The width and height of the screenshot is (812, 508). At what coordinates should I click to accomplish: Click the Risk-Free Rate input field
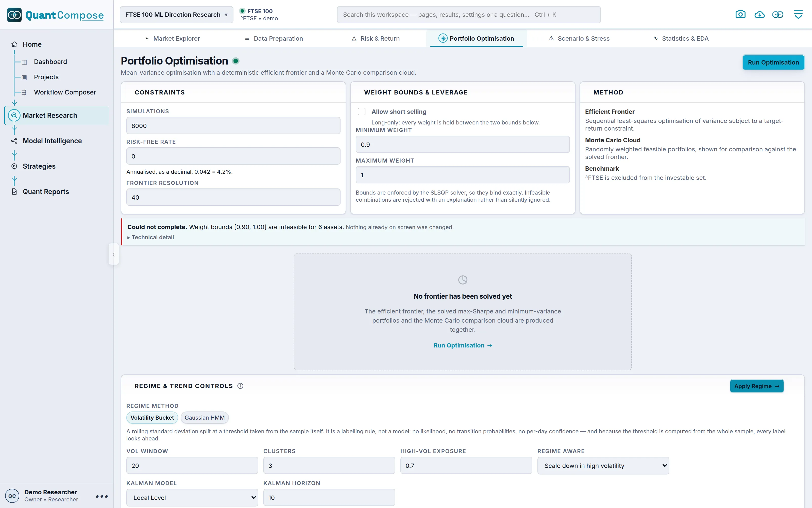tap(233, 156)
